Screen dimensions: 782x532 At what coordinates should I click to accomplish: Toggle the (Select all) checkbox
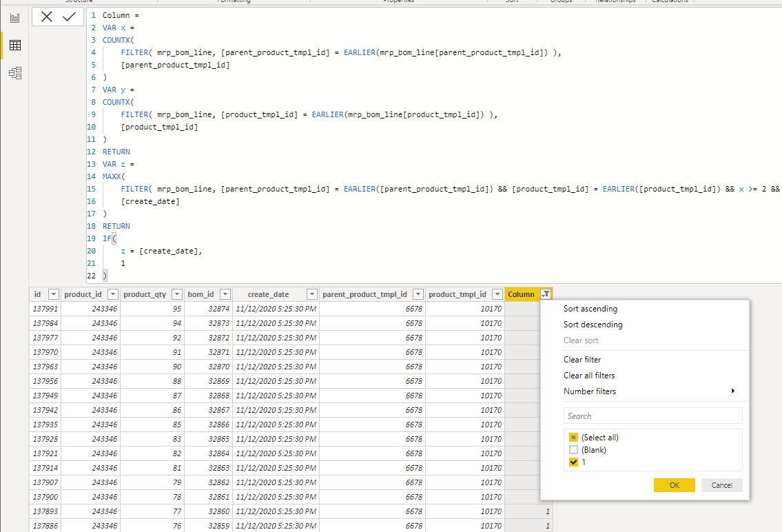pos(573,438)
